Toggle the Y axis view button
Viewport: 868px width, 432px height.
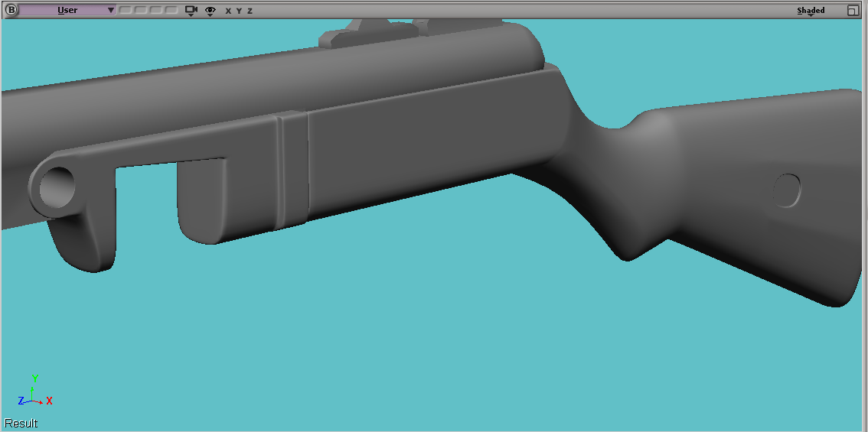(x=239, y=11)
